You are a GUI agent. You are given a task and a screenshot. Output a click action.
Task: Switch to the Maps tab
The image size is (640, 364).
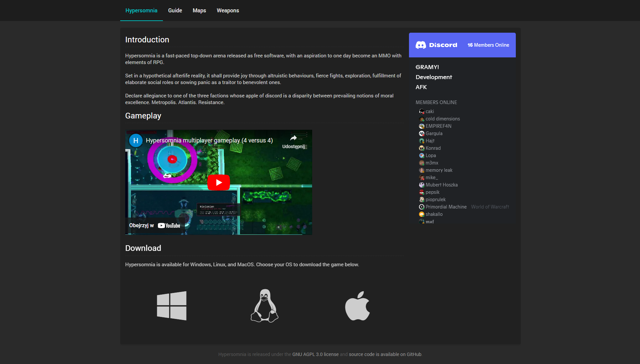tap(199, 10)
